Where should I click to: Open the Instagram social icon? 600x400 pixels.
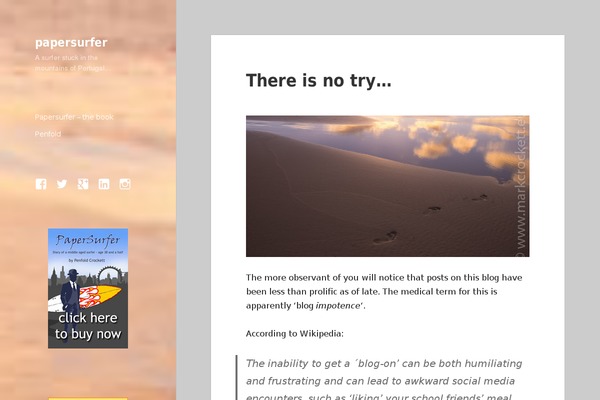(125, 184)
